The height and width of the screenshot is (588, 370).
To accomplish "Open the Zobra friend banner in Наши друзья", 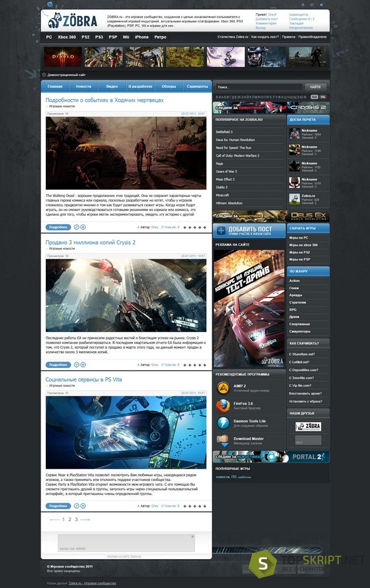I will tap(308, 426).
